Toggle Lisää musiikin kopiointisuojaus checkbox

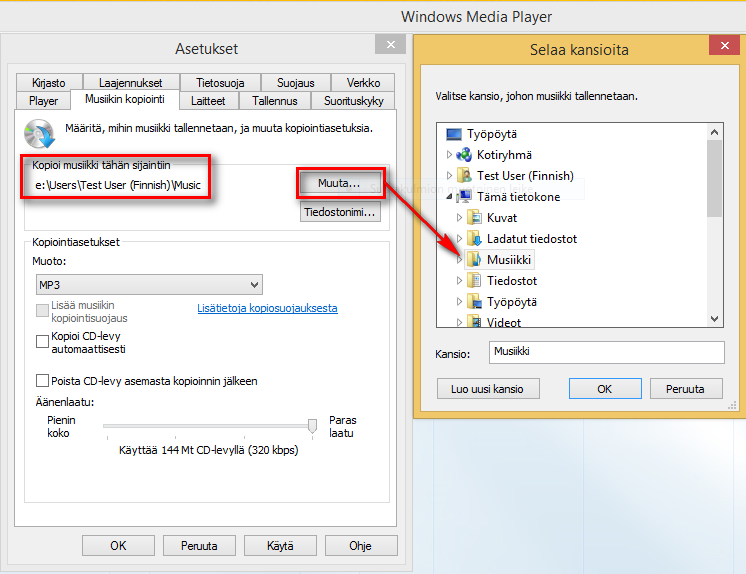coord(42,310)
